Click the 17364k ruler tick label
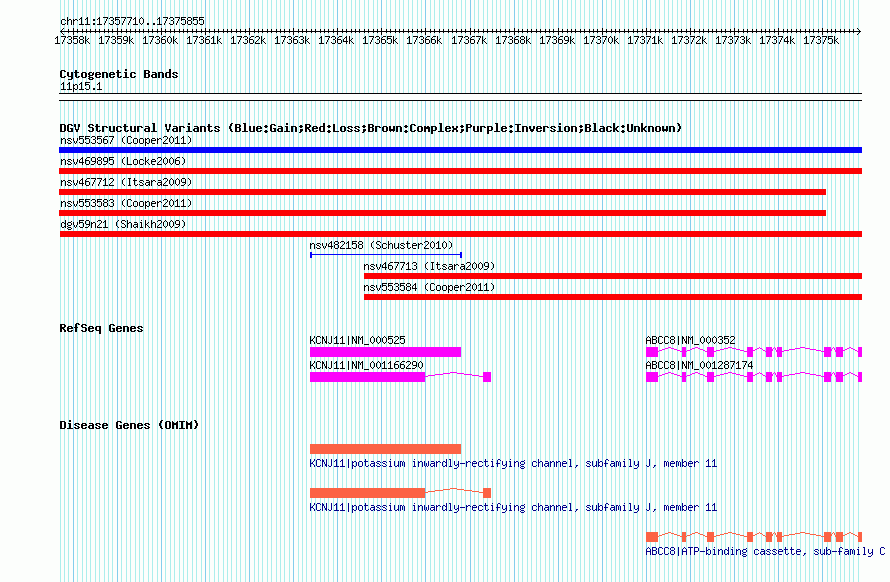Image resolution: width=890 pixels, height=582 pixels. pyautogui.click(x=336, y=40)
